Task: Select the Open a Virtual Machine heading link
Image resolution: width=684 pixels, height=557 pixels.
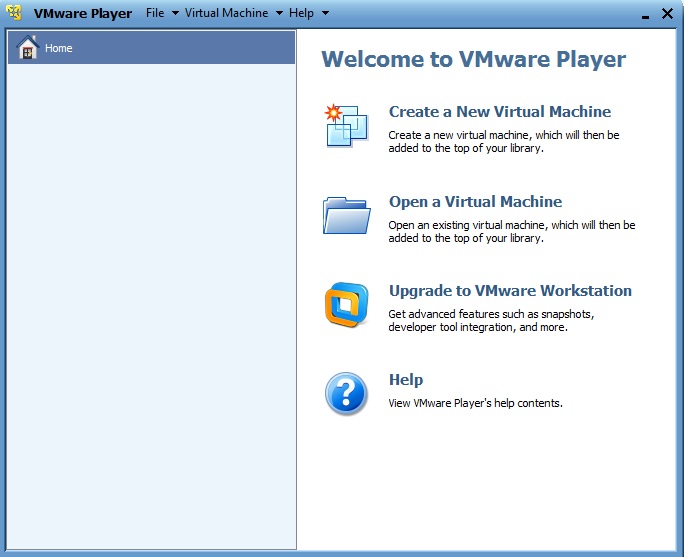Action: tap(475, 202)
